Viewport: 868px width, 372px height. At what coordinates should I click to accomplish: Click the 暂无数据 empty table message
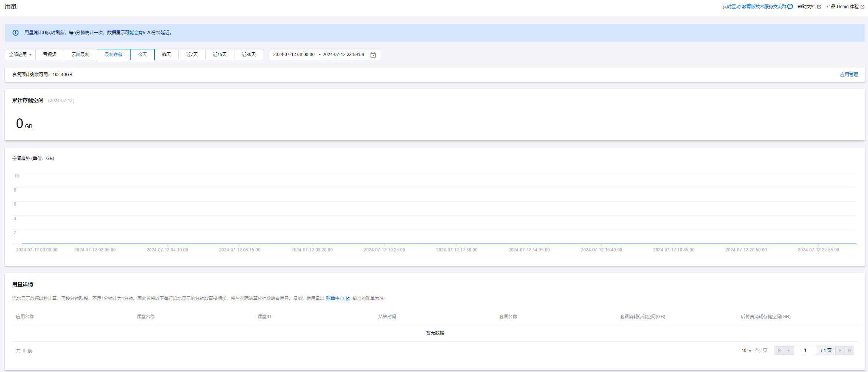(x=435, y=333)
